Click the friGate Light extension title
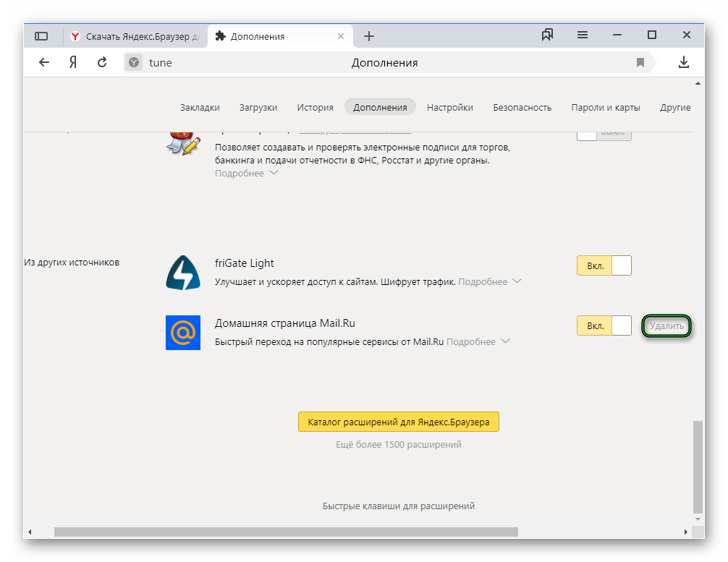This screenshot has width=728, height=562. point(244,263)
